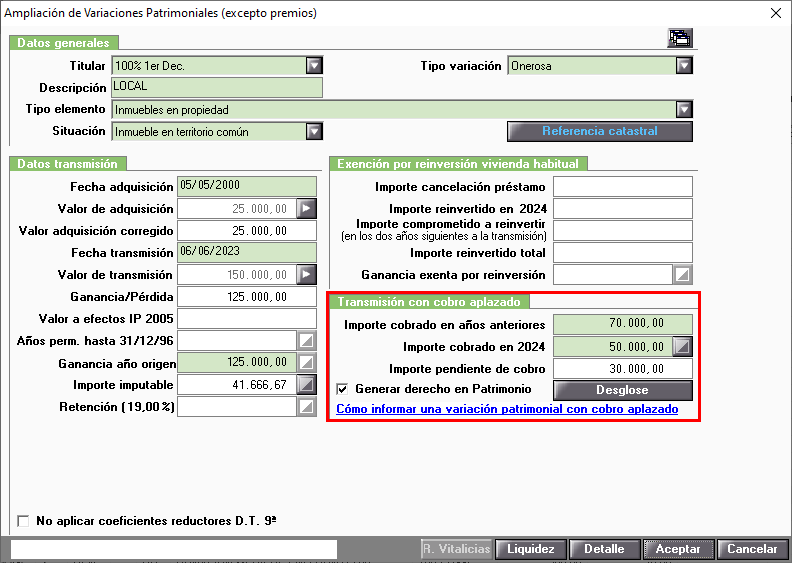This screenshot has height=563, width=792.
Task: Click the Importe reinvertido total field
Action: coord(623,252)
